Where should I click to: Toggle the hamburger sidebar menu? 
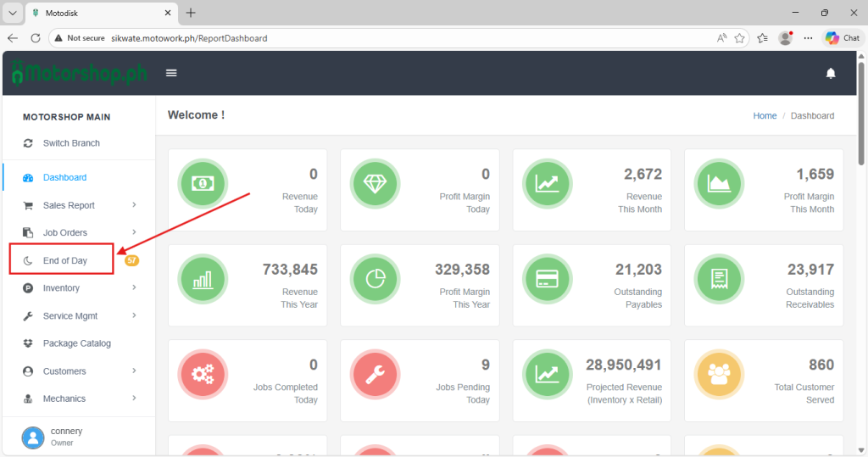coord(171,73)
